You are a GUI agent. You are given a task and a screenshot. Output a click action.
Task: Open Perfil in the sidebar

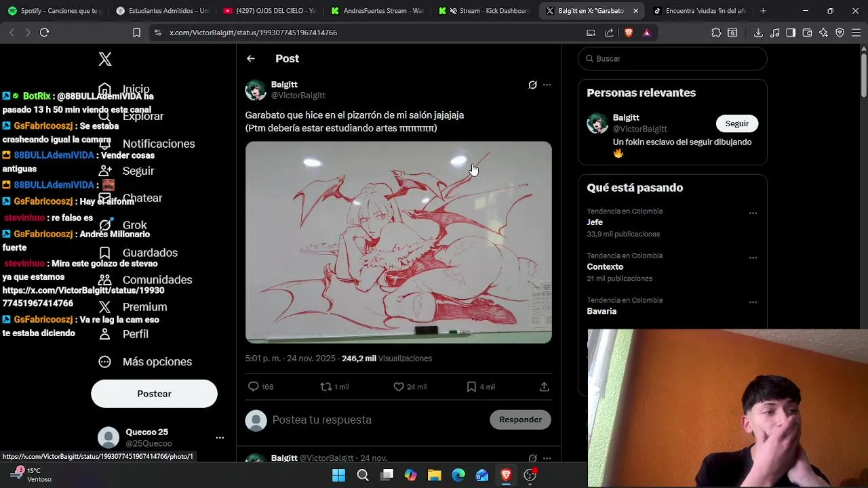tap(123, 334)
